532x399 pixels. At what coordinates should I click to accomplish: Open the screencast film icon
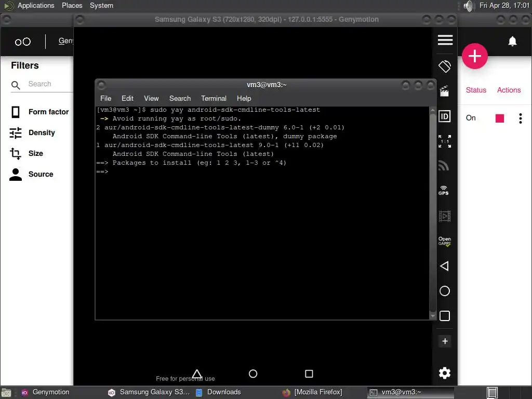pyautogui.click(x=445, y=216)
